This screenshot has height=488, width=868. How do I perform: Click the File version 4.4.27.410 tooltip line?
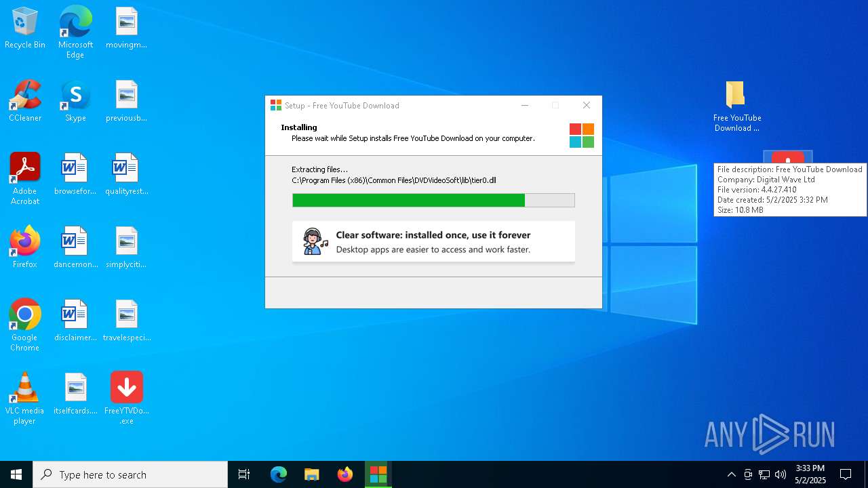coord(757,190)
